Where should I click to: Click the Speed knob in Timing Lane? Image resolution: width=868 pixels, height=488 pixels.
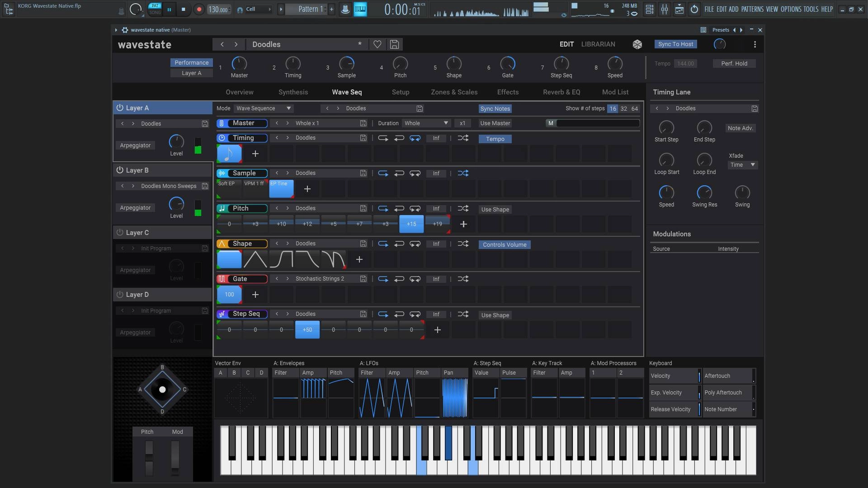tap(666, 192)
